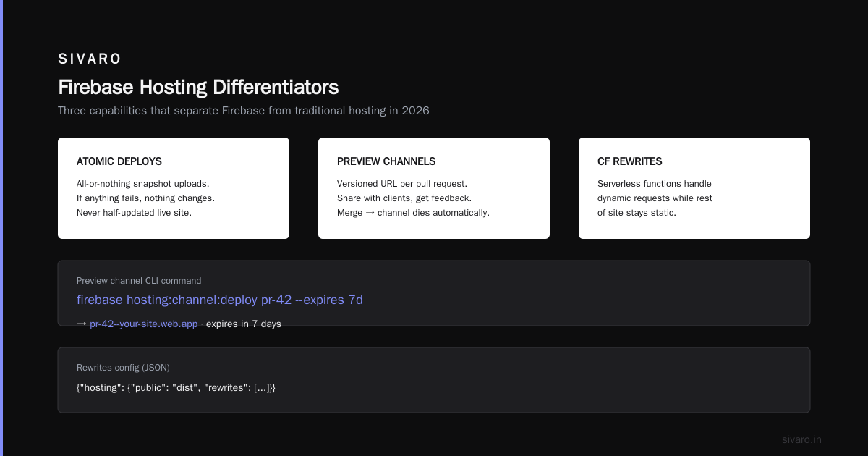The image size is (868, 456).
Task: Click 'Versioned URL per pull request.' line
Action: [x=402, y=184]
